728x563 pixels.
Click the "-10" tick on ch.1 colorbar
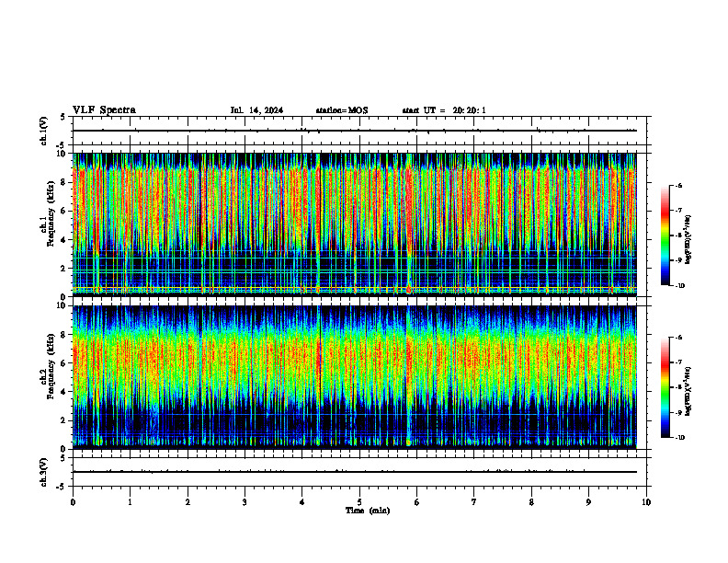pos(680,286)
